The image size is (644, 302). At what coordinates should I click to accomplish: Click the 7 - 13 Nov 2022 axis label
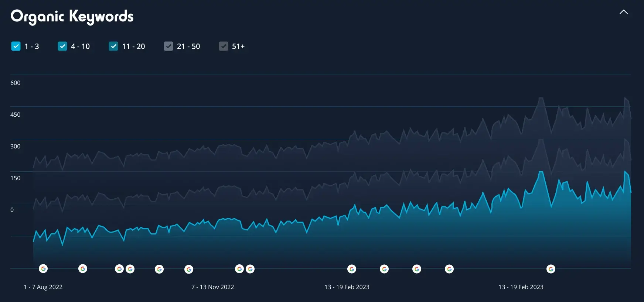(x=212, y=287)
